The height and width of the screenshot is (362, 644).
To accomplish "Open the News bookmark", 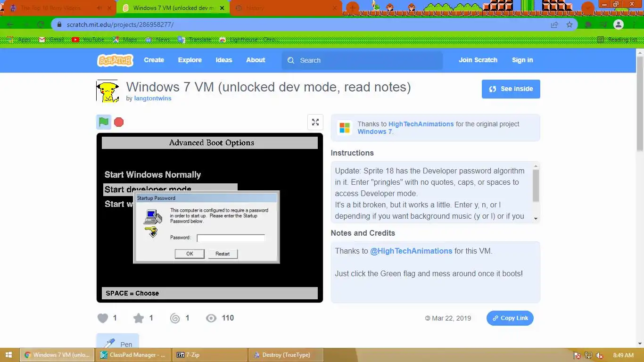I will point(158,40).
